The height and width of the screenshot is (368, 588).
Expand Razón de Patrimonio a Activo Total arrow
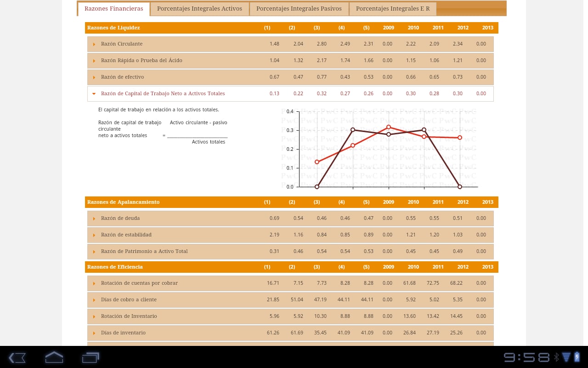(x=94, y=252)
